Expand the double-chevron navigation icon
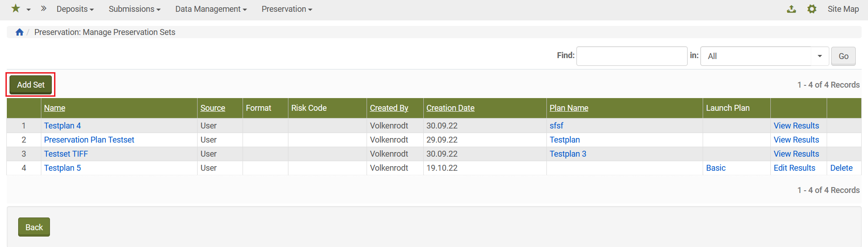868x247 pixels. pyautogui.click(x=44, y=9)
